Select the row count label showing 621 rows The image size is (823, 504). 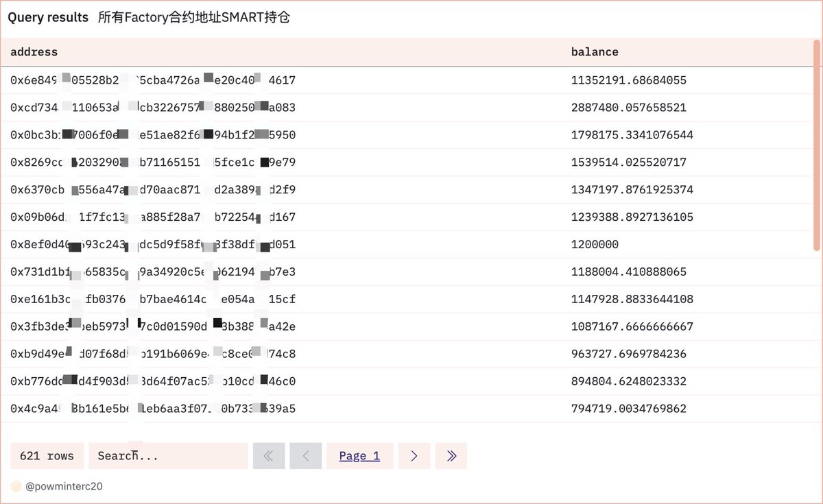(x=47, y=455)
